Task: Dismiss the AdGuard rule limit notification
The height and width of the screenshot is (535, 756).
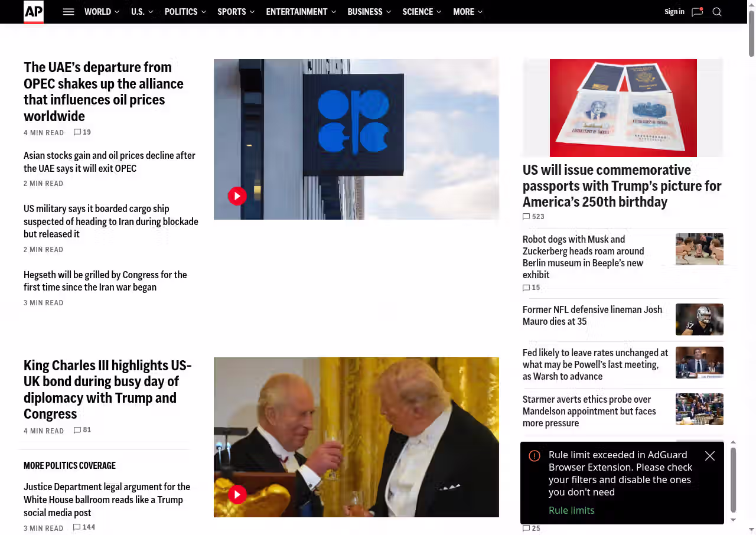Action: tap(710, 456)
